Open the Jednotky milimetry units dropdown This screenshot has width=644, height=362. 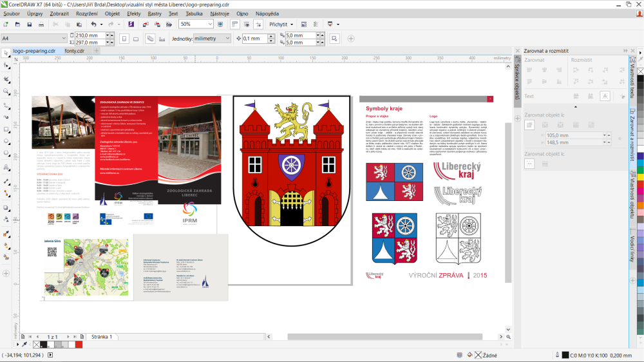[227, 38]
